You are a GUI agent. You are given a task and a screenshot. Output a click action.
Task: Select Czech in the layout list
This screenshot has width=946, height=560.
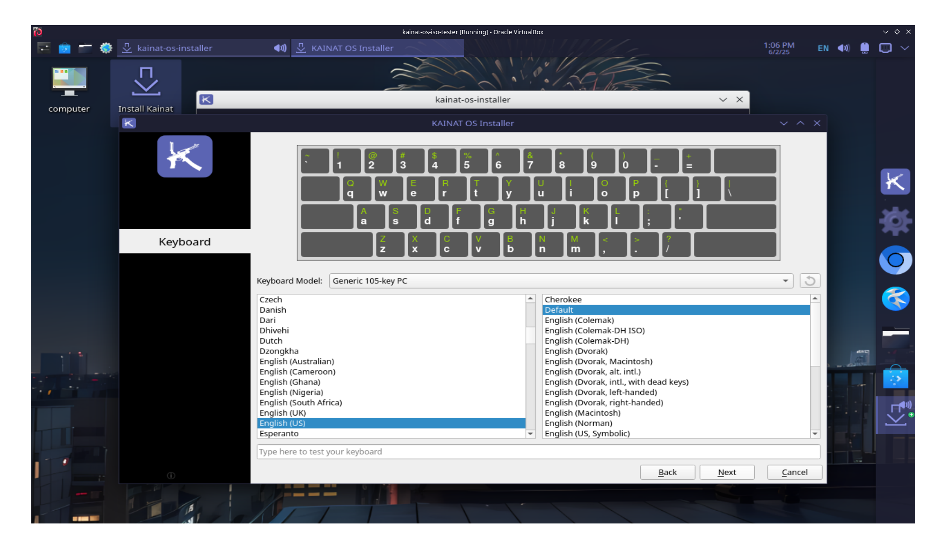pyautogui.click(x=391, y=299)
